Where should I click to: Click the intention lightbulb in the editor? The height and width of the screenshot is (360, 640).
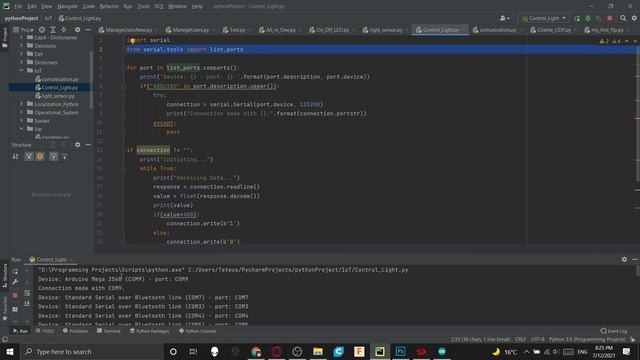click(133, 40)
